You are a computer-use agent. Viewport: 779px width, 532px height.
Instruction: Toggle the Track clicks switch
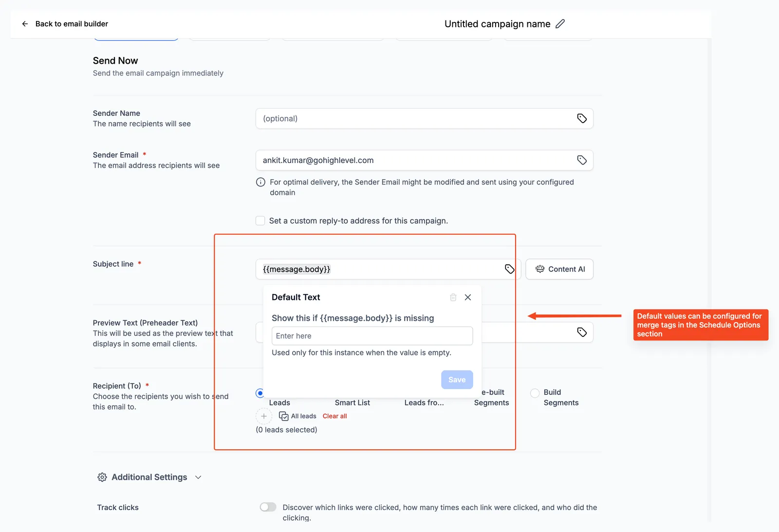(268, 507)
